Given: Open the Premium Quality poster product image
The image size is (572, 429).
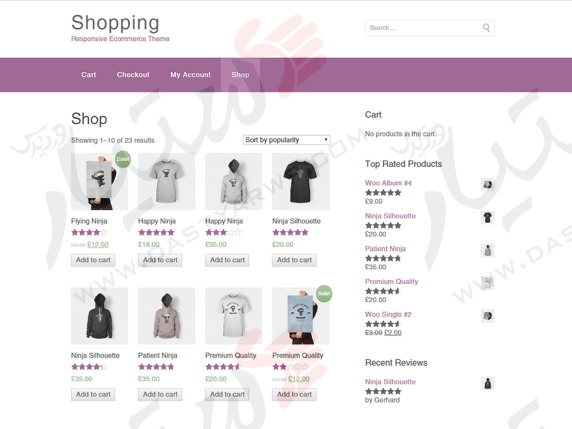Looking at the screenshot, I should [301, 316].
